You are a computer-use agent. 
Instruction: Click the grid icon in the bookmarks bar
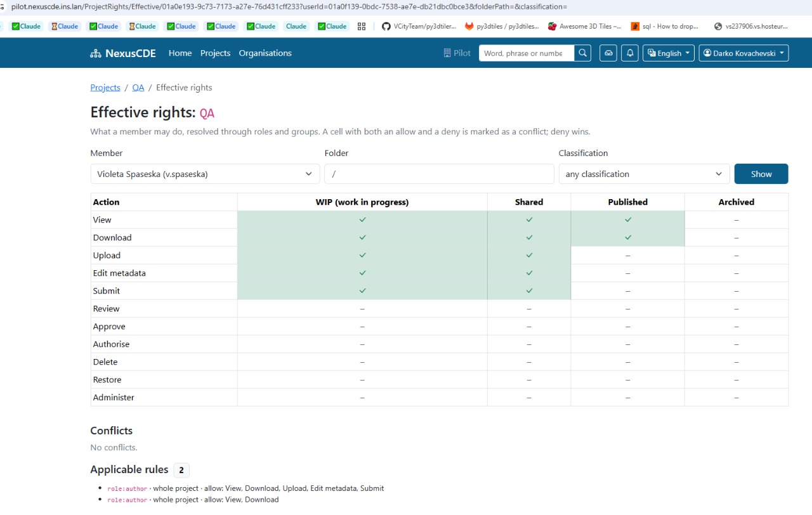[362, 27]
